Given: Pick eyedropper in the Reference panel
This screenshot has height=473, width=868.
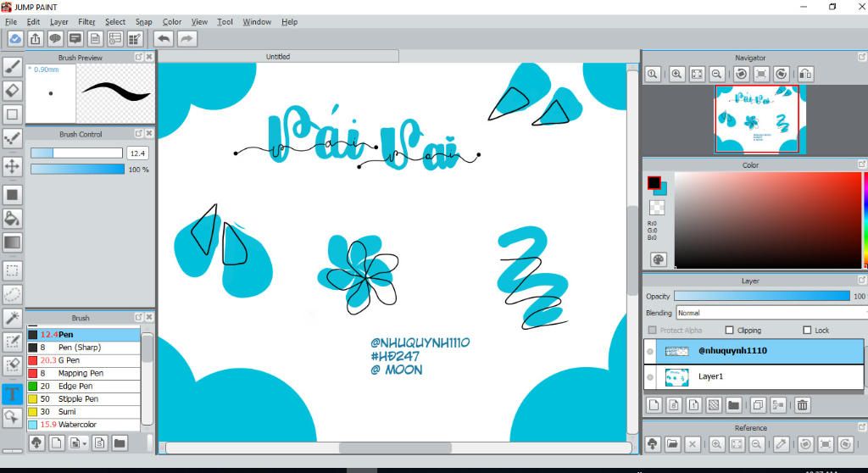Looking at the screenshot, I should pos(781,443).
